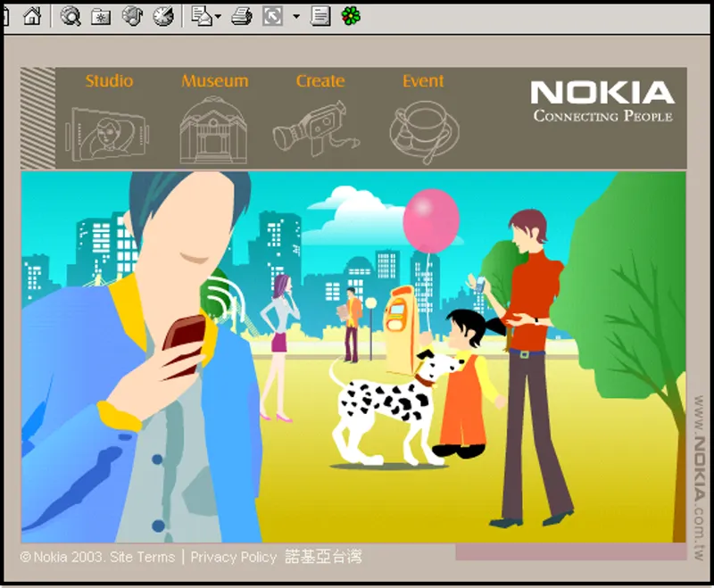The width and height of the screenshot is (714, 588).
Task: Click the '© Nokia 2003.' copyright text
Action: [63, 558]
